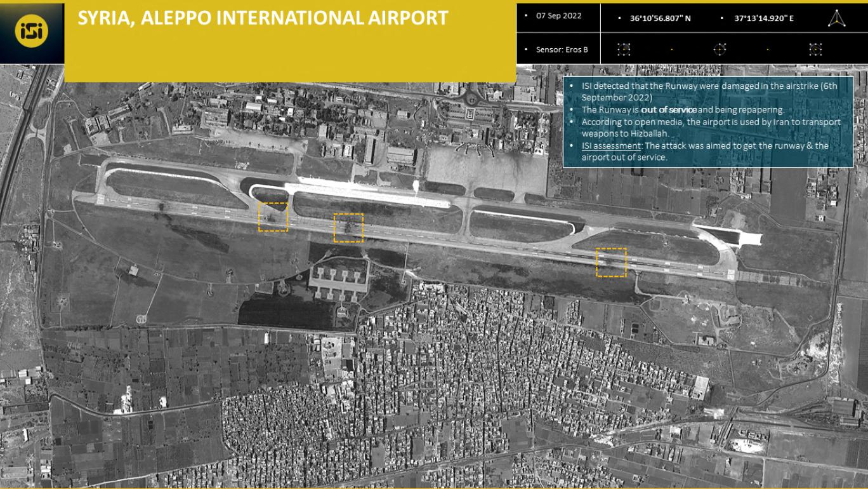
Task: Click the terminal apron north of the runway
Action: pos(485,168)
